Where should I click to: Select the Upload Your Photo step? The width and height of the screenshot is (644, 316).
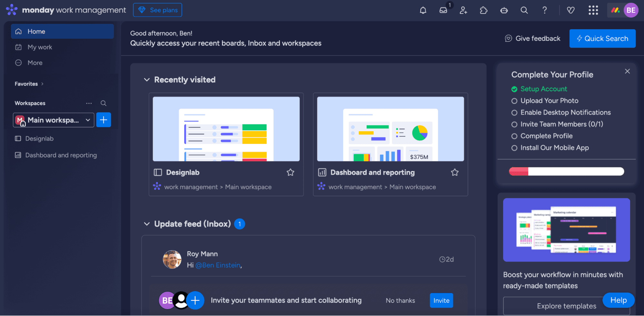[545, 101]
